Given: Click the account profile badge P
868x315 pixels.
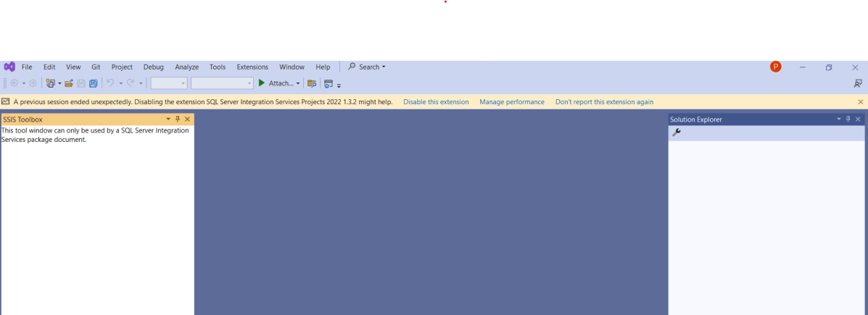Looking at the screenshot, I should (x=776, y=67).
